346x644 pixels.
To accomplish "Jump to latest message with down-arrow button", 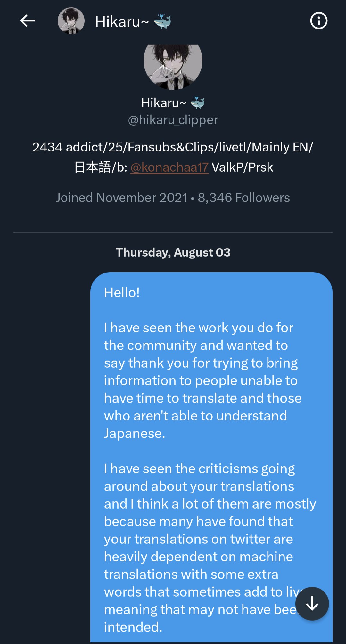I will 312,604.
